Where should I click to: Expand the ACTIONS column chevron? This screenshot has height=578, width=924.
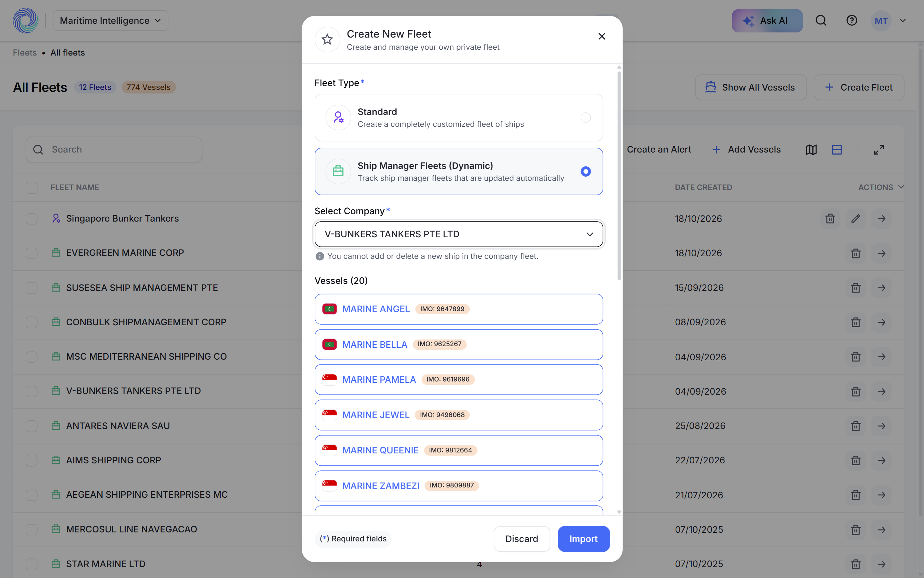coord(901,187)
